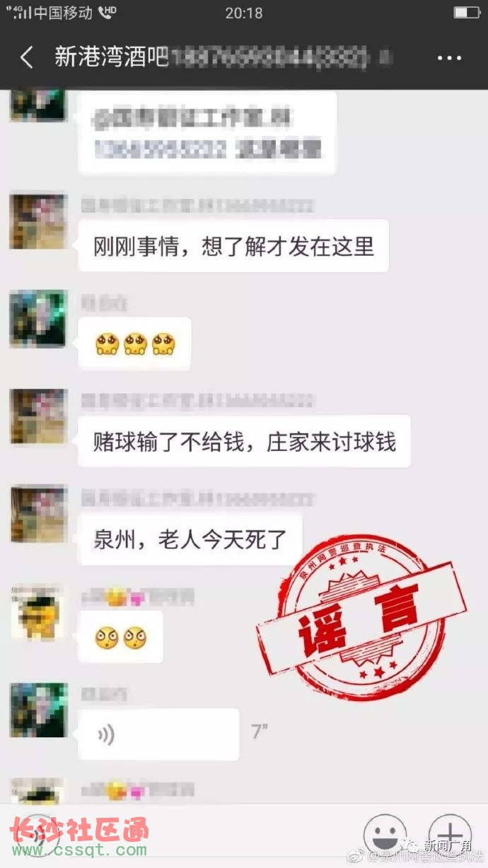Viewport: 488px width, 868px height.
Task: Tap the back arrow in chat header
Action: [x=27, y=58]
